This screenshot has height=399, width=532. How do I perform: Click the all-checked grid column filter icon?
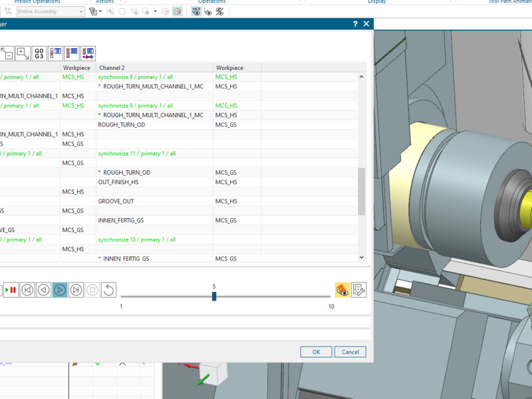[72, 53]
